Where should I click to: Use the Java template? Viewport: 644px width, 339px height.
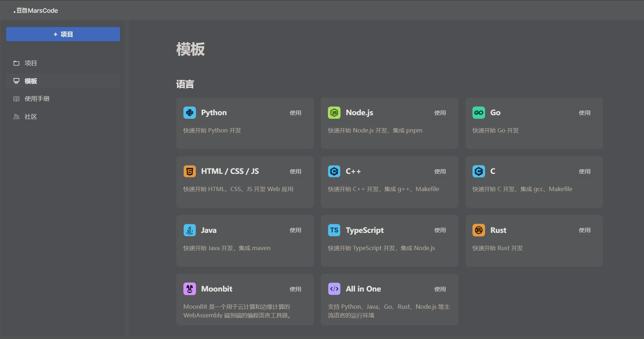pos(296,230)
